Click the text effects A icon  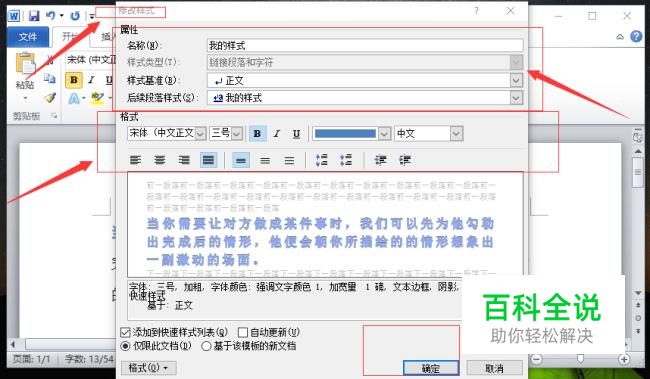[x=74, y=98]
